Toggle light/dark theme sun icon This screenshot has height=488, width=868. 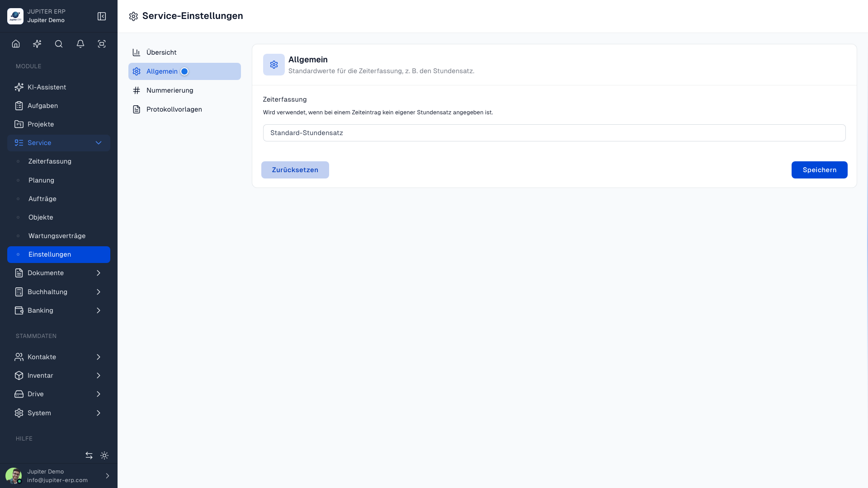point(104,455)
